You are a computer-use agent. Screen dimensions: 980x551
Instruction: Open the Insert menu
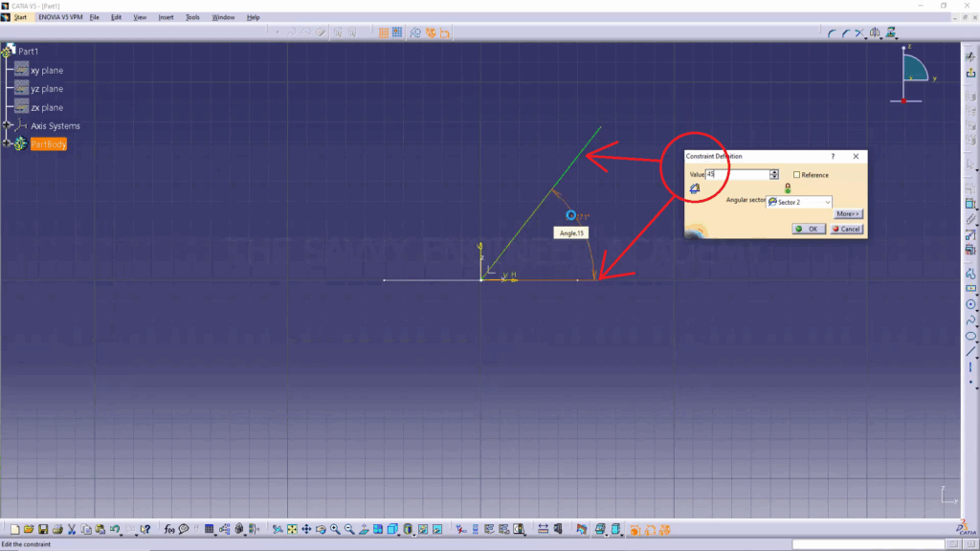tap(166, 17)
